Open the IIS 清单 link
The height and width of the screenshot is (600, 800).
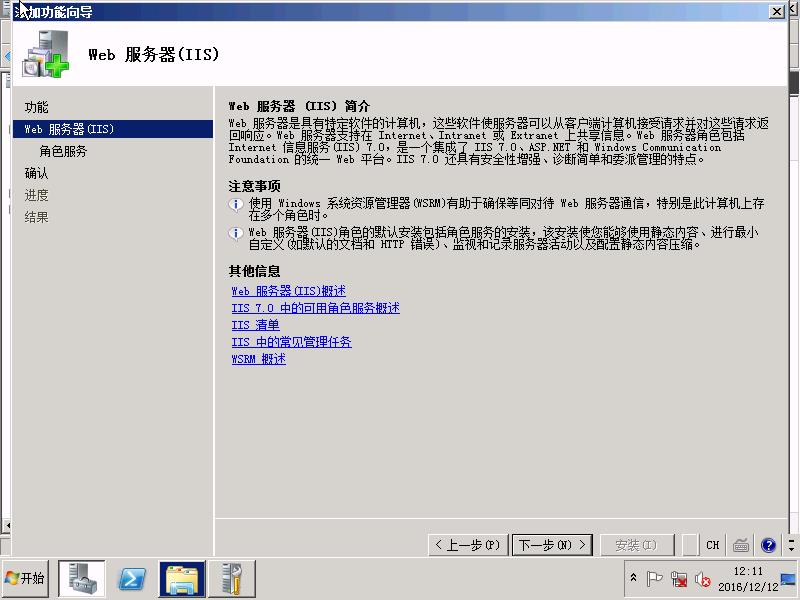point(255,325)
